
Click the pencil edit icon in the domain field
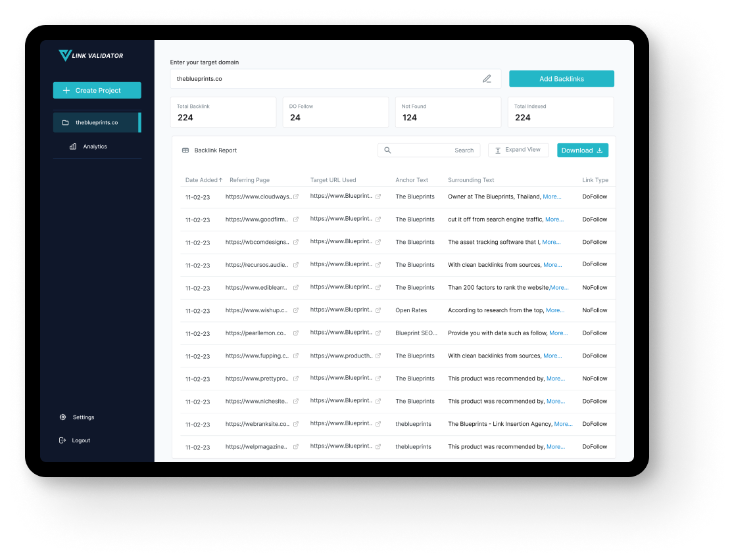tap(487, 78)
